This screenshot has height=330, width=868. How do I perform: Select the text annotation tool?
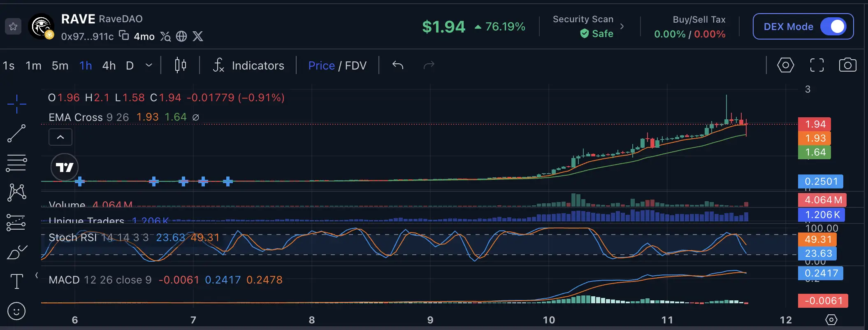point(16,281)
